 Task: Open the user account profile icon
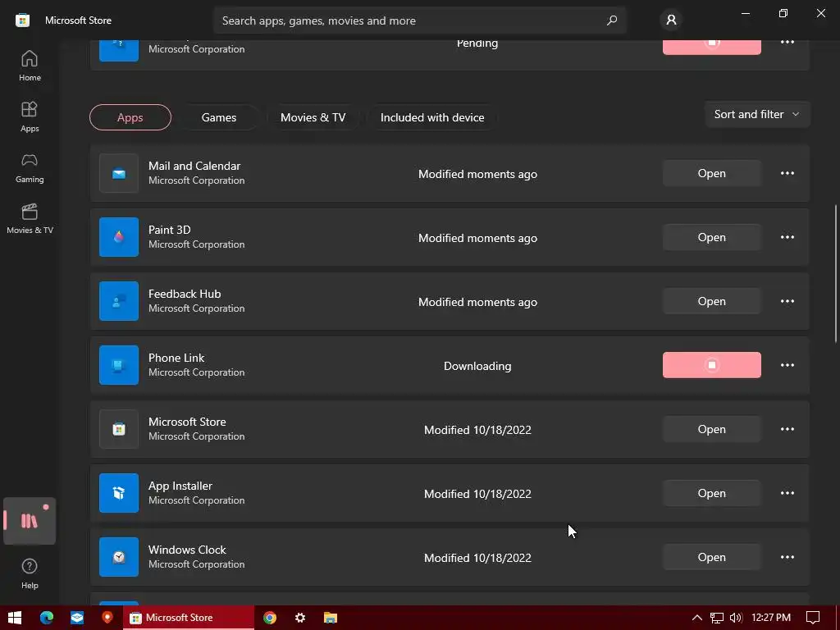(671, 21)
